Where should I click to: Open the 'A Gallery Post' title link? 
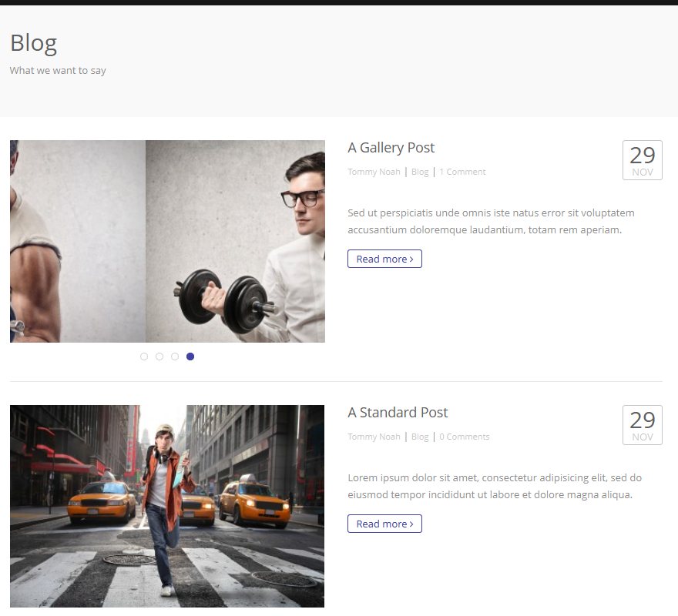pos(391,148)
